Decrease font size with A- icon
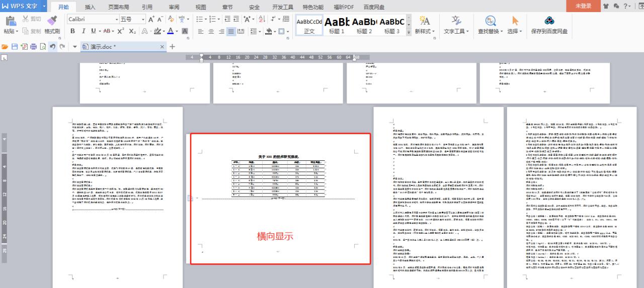644x288 pixels. (160, 19)
